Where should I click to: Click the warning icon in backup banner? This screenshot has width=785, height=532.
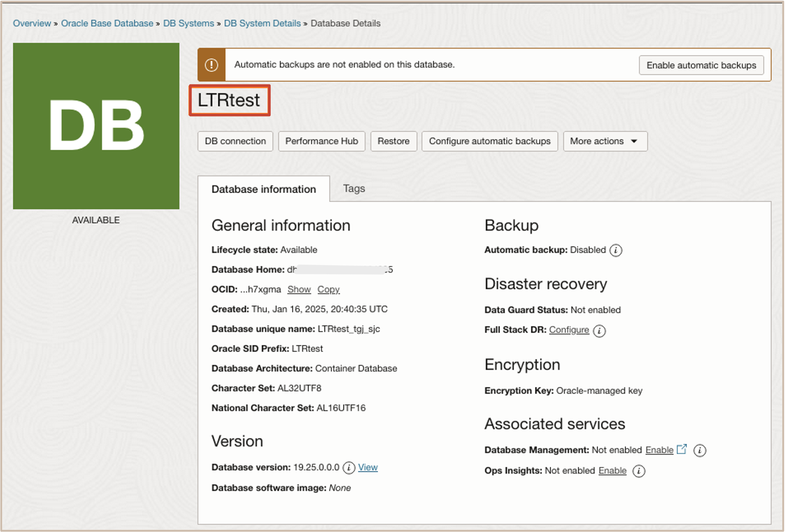click(212, 65)
